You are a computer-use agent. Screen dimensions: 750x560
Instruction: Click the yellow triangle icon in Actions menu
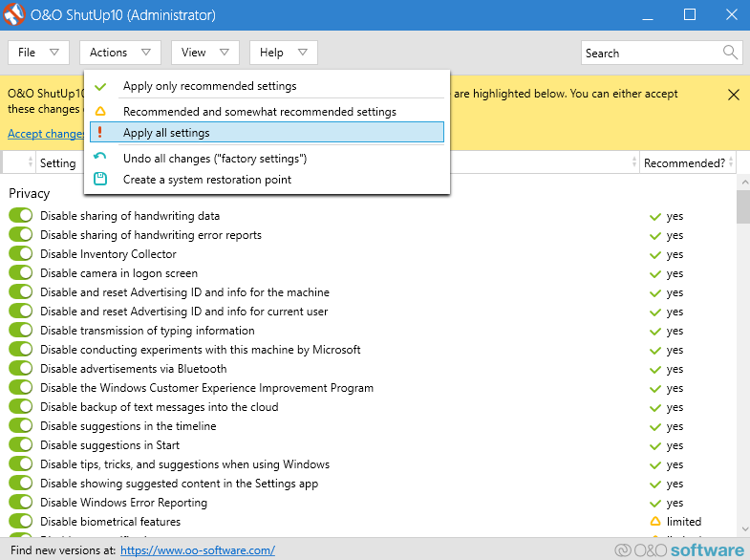pyautogui.click(x=100, y=112)
